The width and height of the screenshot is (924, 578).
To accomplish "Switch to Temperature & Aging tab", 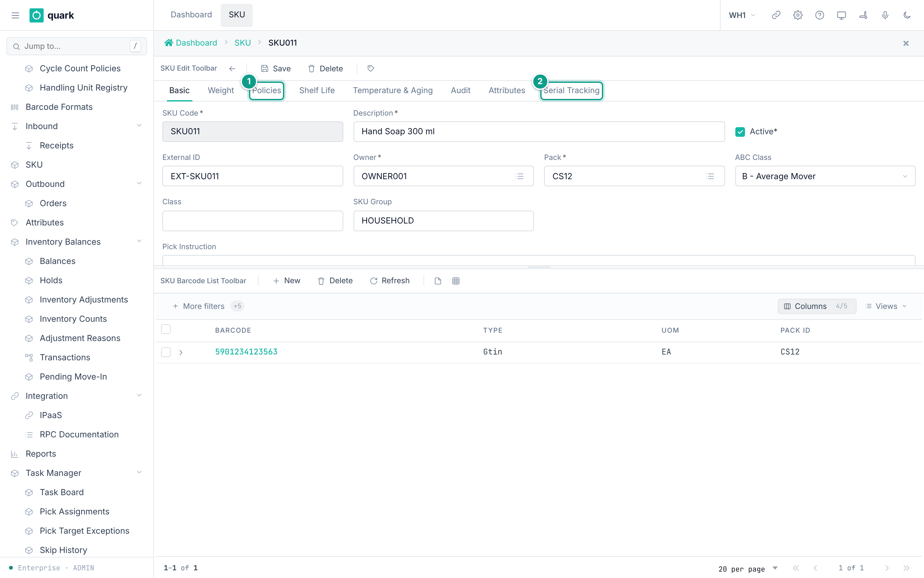I will (392, 91).
